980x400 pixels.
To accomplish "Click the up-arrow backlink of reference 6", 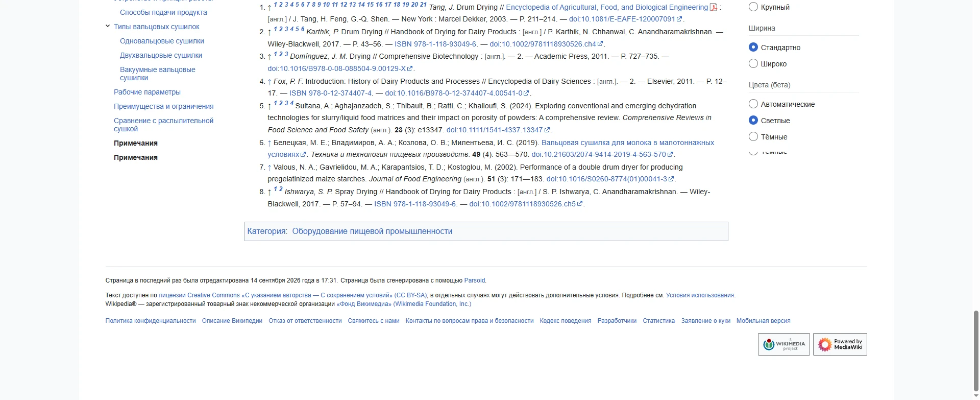I will pyautogui.click(x=269, y=143).
